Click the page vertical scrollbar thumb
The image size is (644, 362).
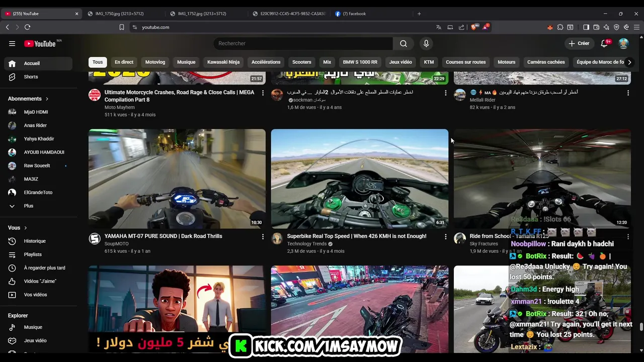pyautogui.click(x=641, y=327)
